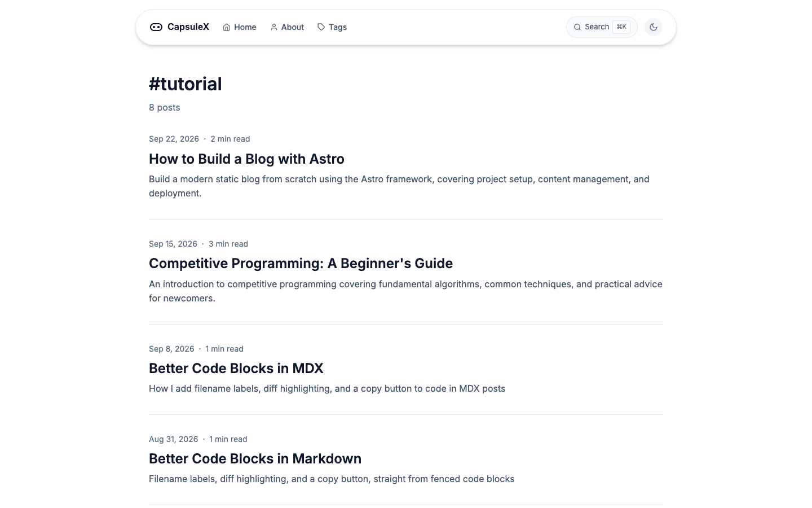Screen dimensions: 812x508
Task: Click the MDX post description text
Action: tap(327, 388)
